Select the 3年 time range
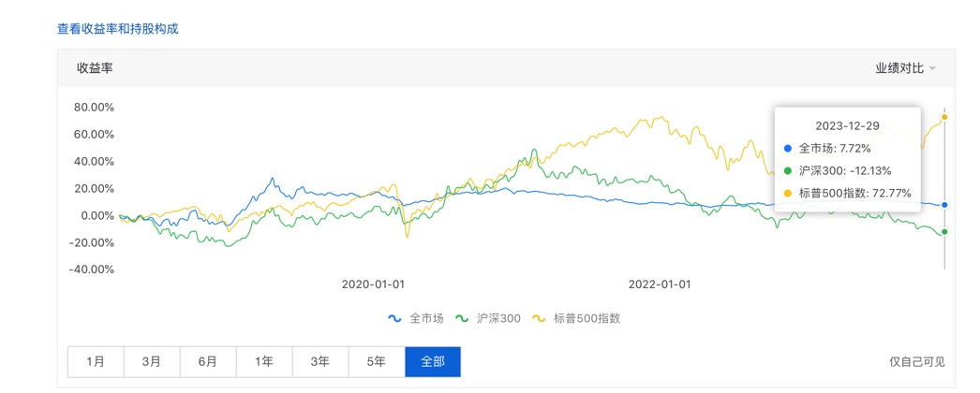This screenshot has width=980, height=393. (x=319, y=362)
